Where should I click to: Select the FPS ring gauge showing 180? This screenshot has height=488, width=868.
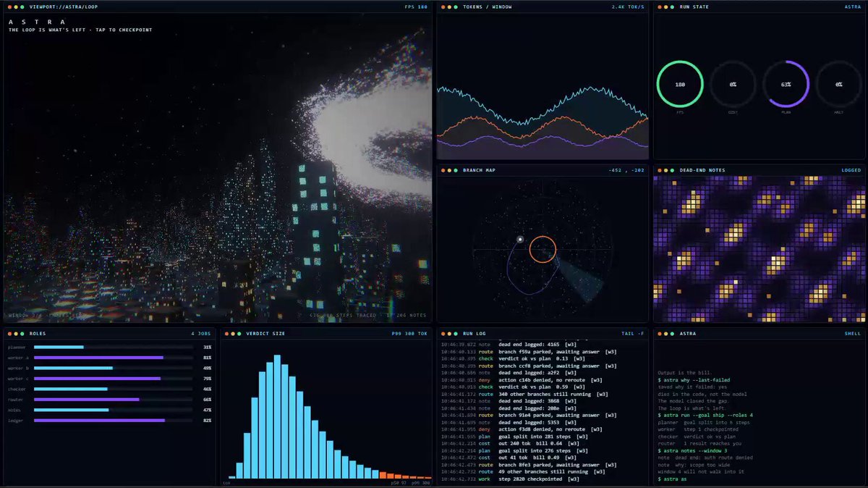(680, 84)
